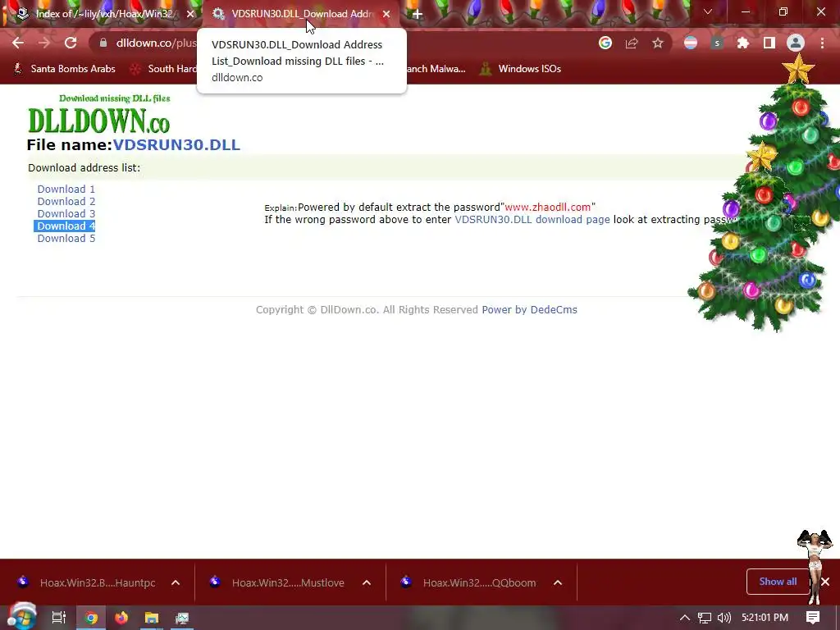Click the gray S extension icon

[717, 43]
